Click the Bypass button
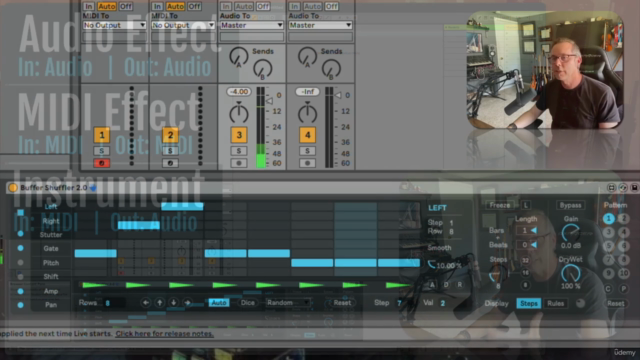Image resolution: width=640 pixels, height=360 pixels. pos(570,205)
